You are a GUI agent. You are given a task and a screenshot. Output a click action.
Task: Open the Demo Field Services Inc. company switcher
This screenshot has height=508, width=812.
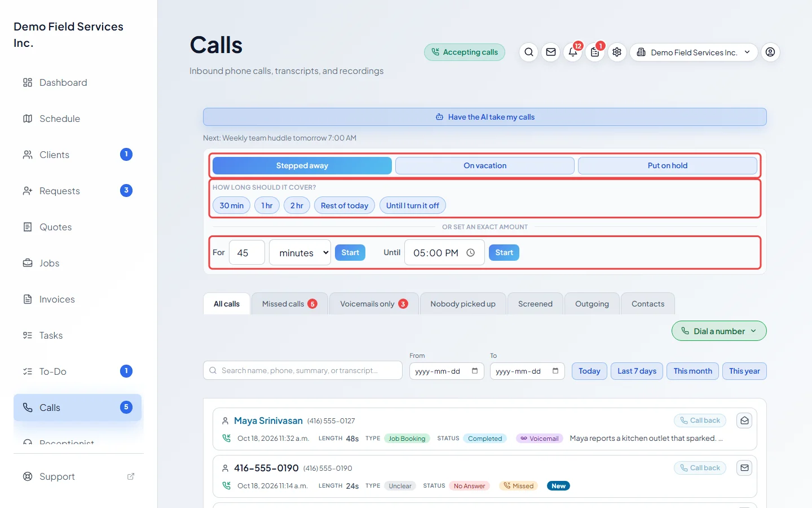694,52
